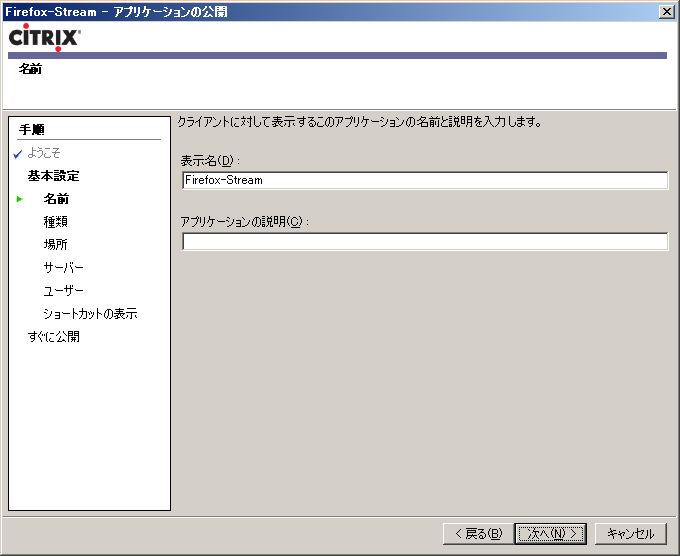This screenshot has width=680, height=556.
Task: Select the すぐに公開 step
Action: tap(54, 337)
